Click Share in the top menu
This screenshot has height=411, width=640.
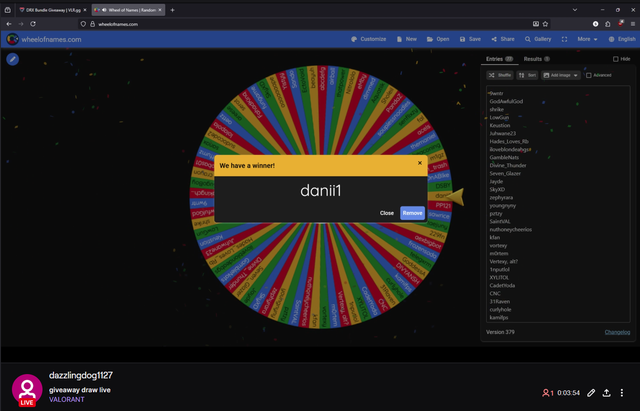pyautogui.click(x=503, y=39)
